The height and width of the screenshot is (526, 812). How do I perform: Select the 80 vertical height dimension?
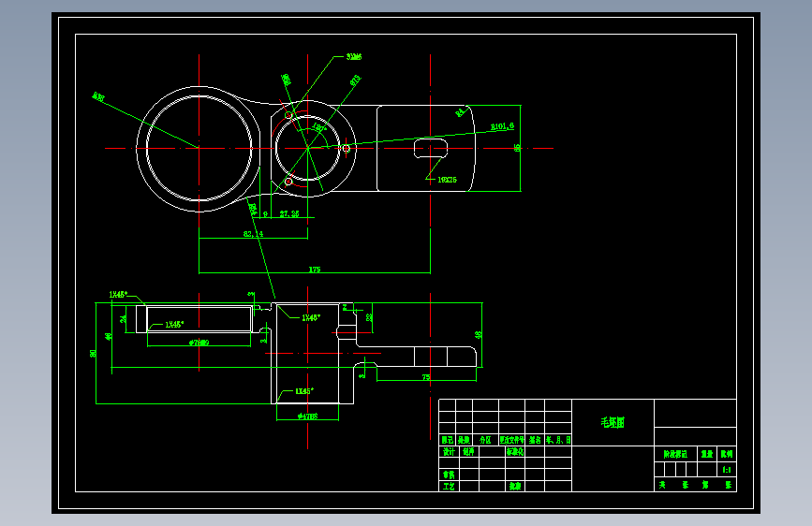click(x=94, y=353)
